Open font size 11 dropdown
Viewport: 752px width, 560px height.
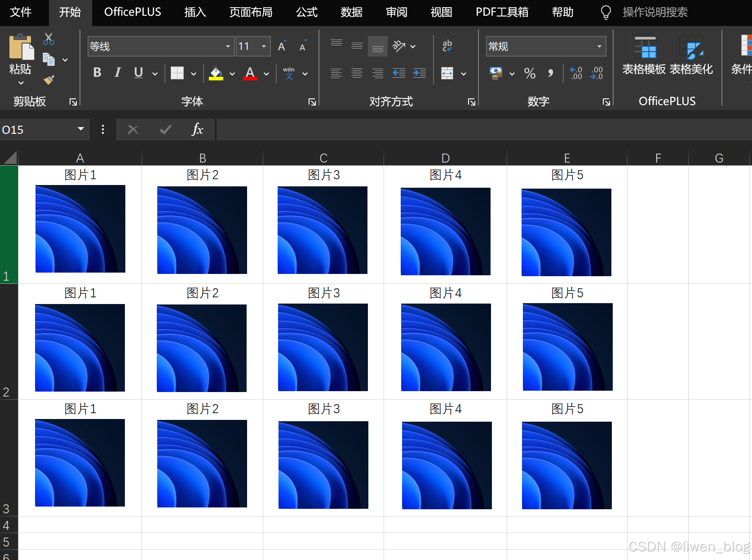(264, 46)
